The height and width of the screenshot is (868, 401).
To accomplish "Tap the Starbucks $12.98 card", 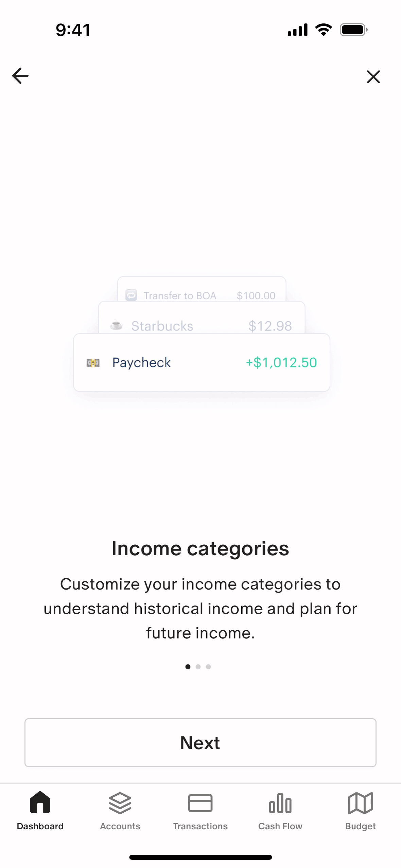I will tap(202, 321).
